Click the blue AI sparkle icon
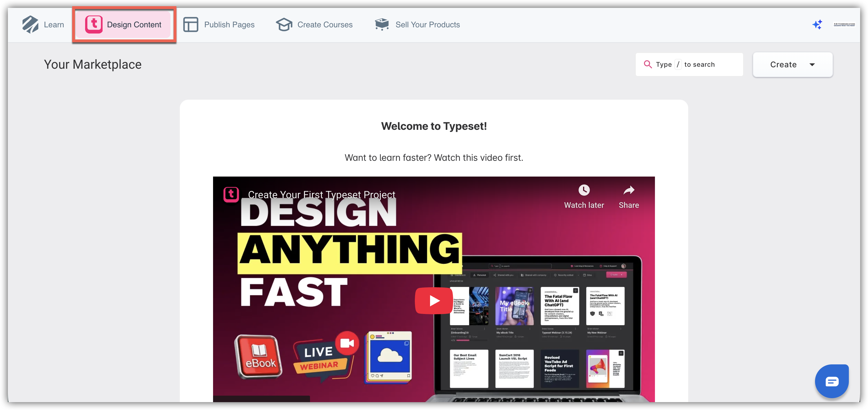 817,24
